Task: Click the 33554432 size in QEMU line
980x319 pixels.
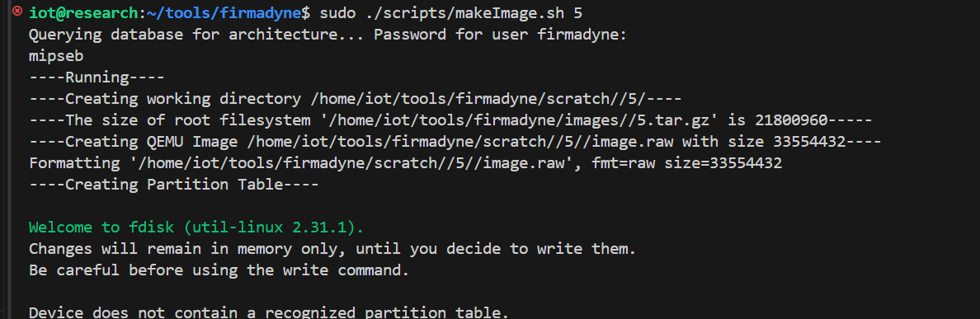Action: click(x=808, y=142)
